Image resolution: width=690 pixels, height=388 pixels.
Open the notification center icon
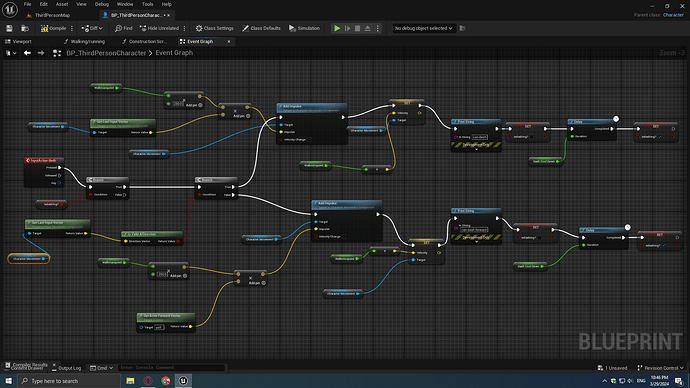[679, 381]
